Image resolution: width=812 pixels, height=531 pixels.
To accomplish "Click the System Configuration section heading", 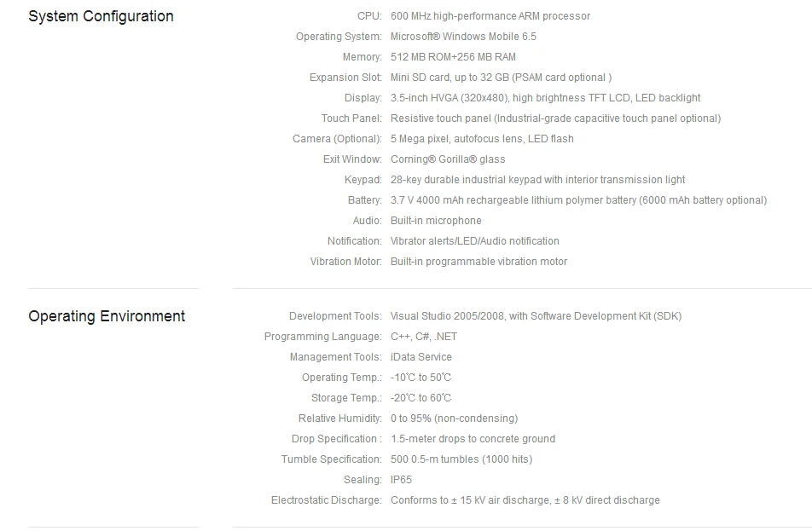I will tap(101, 16).
